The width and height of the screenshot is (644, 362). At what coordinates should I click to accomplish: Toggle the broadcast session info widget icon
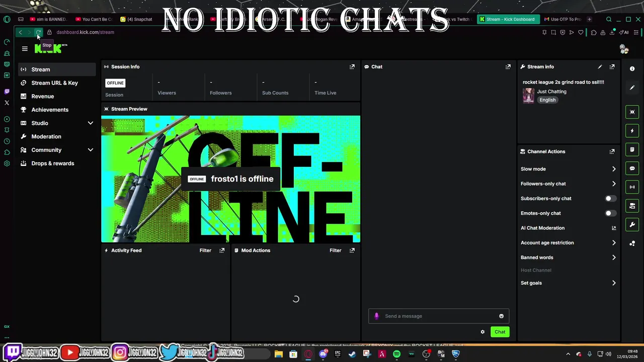click(632, 187)
